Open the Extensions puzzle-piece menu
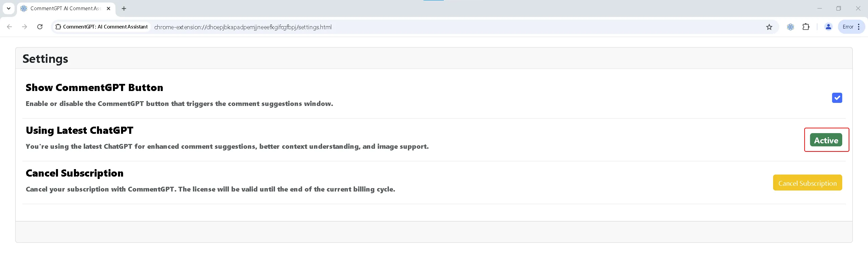This screenshot has width=868, height=254. [x=806, y=27]
